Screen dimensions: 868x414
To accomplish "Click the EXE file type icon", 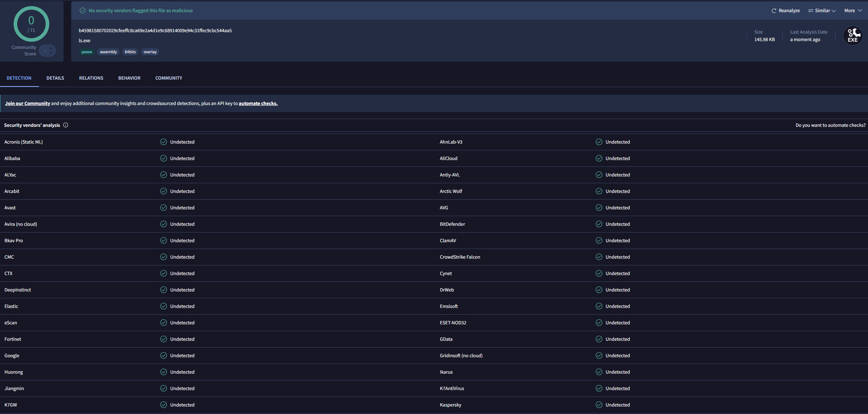I will pos(853,36).
